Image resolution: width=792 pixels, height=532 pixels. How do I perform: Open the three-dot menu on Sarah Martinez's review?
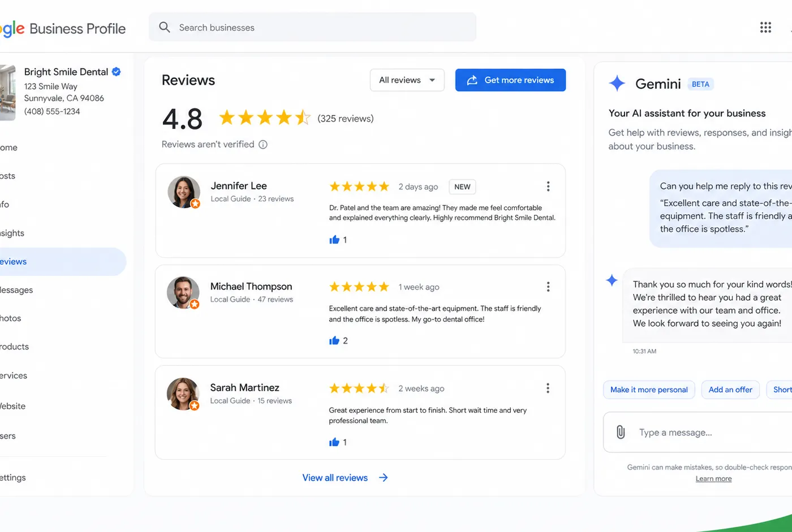pos(548,388)
